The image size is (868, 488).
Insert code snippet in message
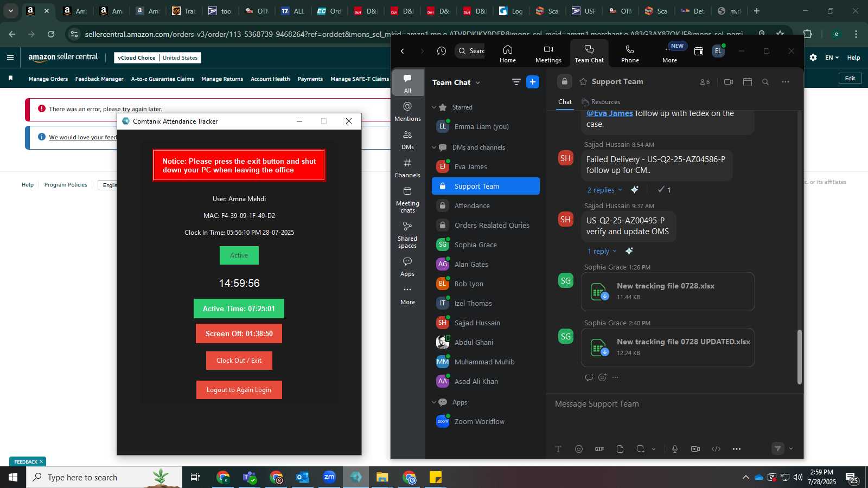[716, 449]
